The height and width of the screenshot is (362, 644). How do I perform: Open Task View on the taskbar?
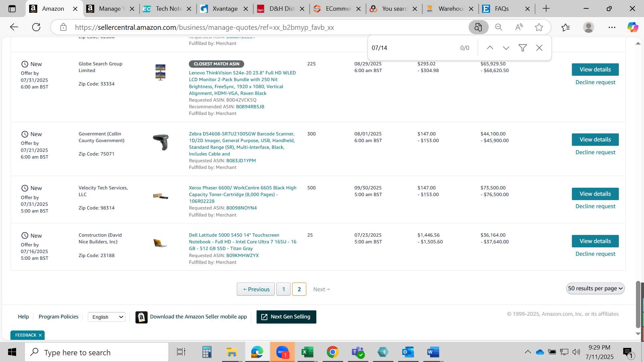coord(181,352)
